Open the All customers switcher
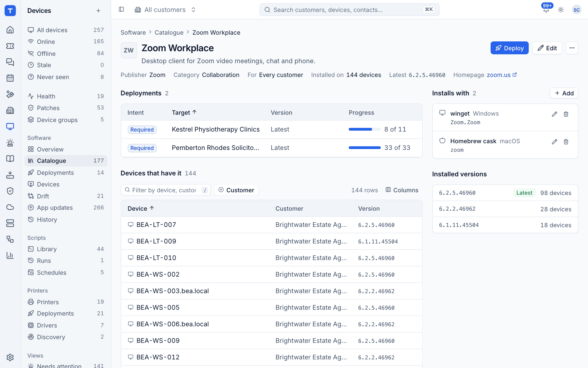Viewport: 588px width, 368px height. (165, 10)
